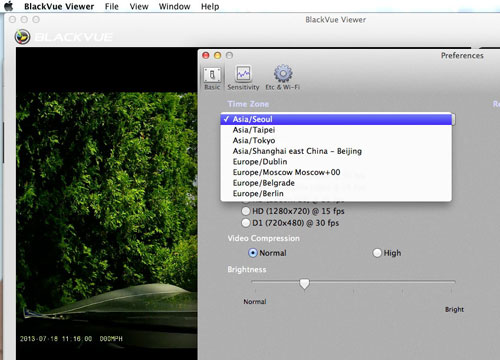Open the Help menu
500x360 pixels.
210,6
